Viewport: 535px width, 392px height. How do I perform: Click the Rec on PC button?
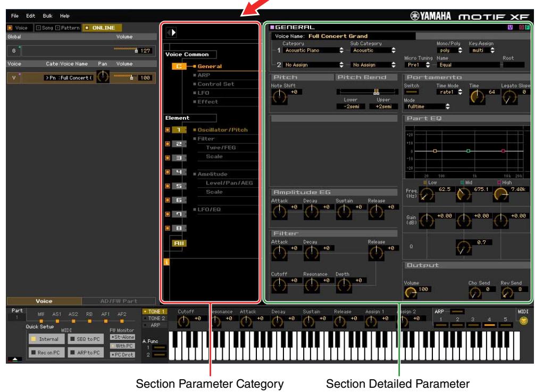point(46,353)
